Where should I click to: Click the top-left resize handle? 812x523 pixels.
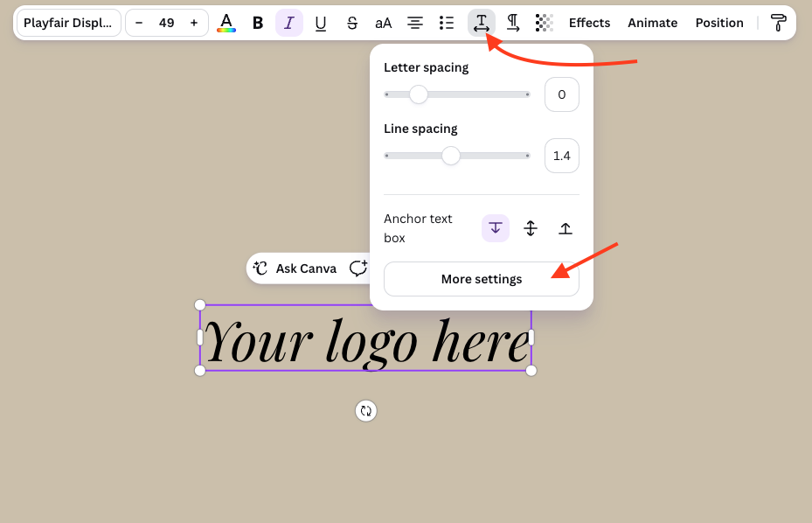click(200, 304)
